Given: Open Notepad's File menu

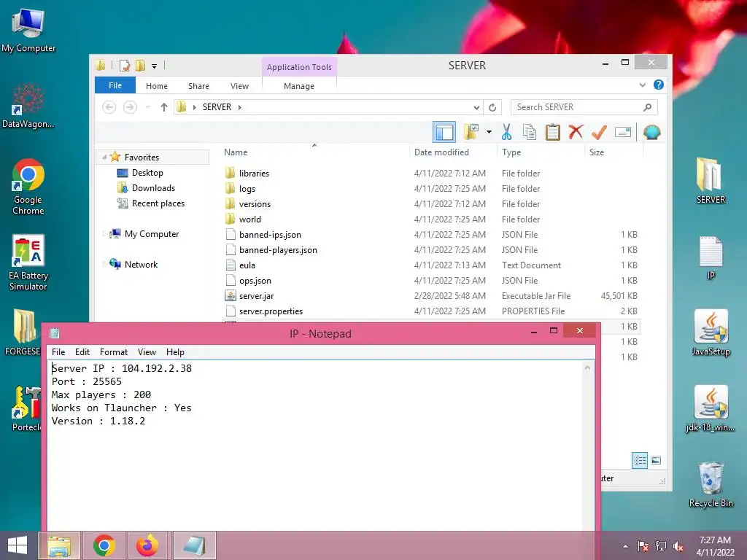Looking at the screenshot, I should click(x=58, y=352).
